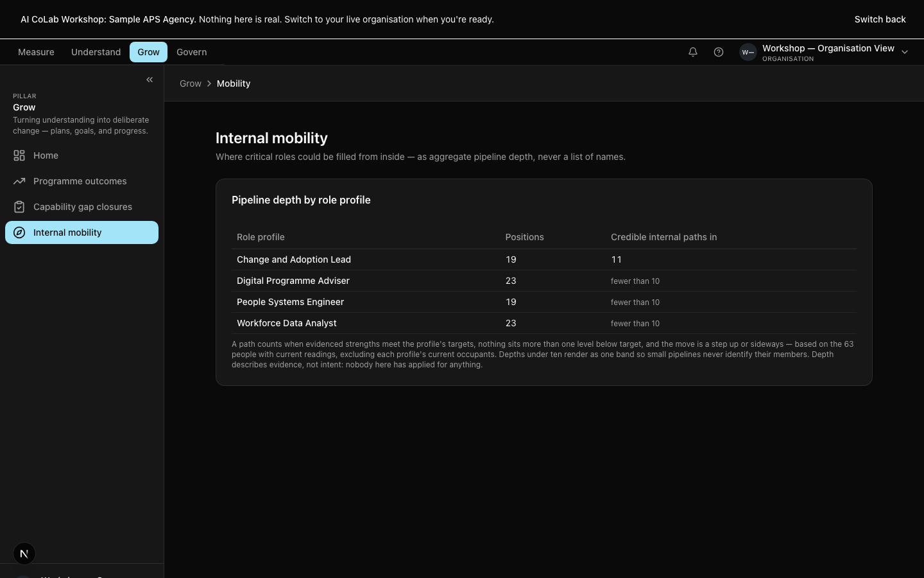
Task: Switch to the Measure tab
Action: pos(36,52)
